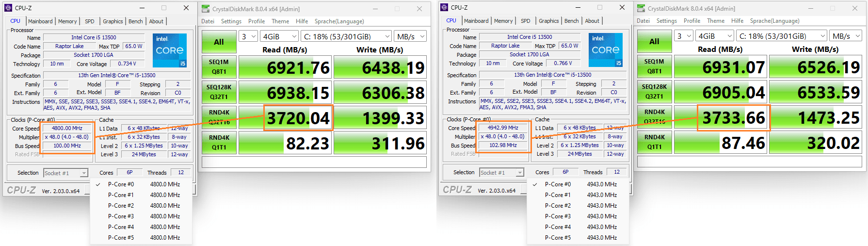Screen dimensions: 868x246
Task: Open Socket #1 selection dropdown in 4800 MHz CPU-Z
Action: pyautogui.click(x=65, y=173)
